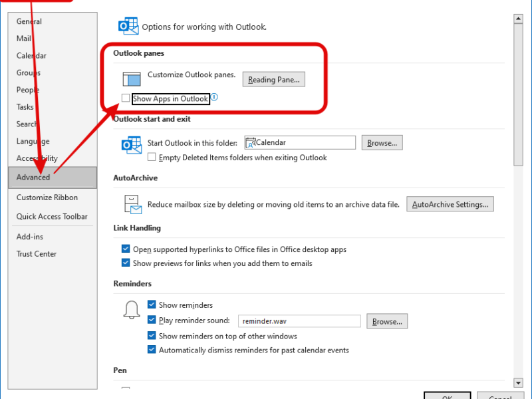Image resolution: width=532 pixels, height=399 pixels.
Task: Click the scrollbar down arrow
Action: [x=518, y=383]
